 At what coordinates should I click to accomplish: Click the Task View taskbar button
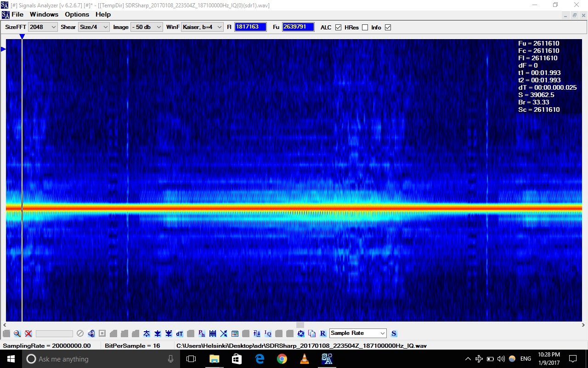191,359
